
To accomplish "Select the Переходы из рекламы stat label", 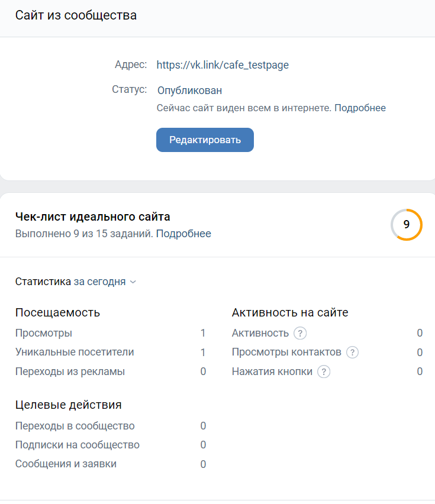I will click(70, 371).
